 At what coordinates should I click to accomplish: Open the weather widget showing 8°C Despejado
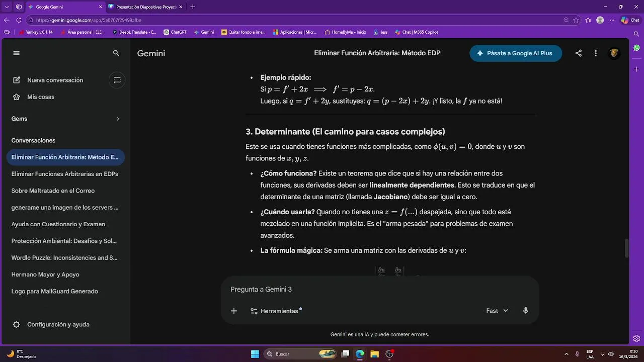(x=22, y=354)
